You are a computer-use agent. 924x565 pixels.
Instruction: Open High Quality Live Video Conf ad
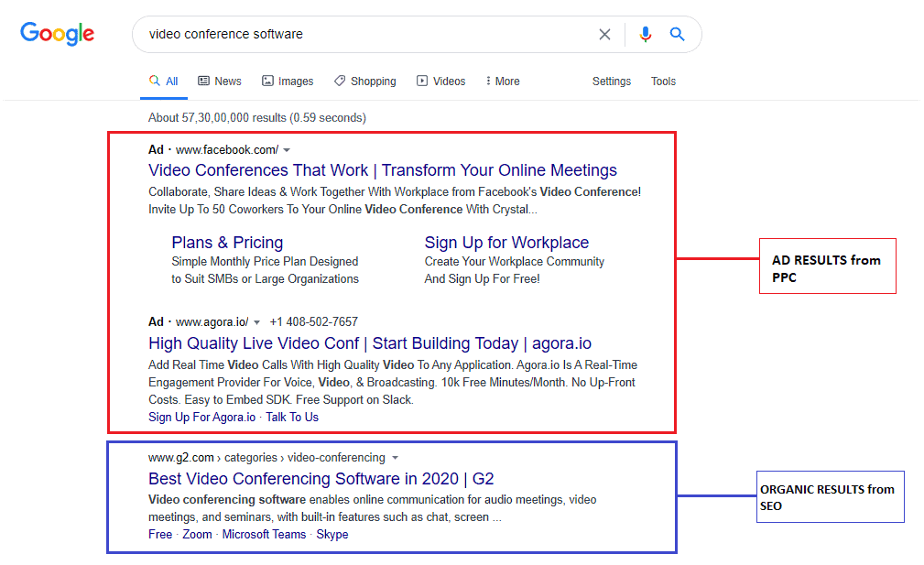[x=370, y=342]
